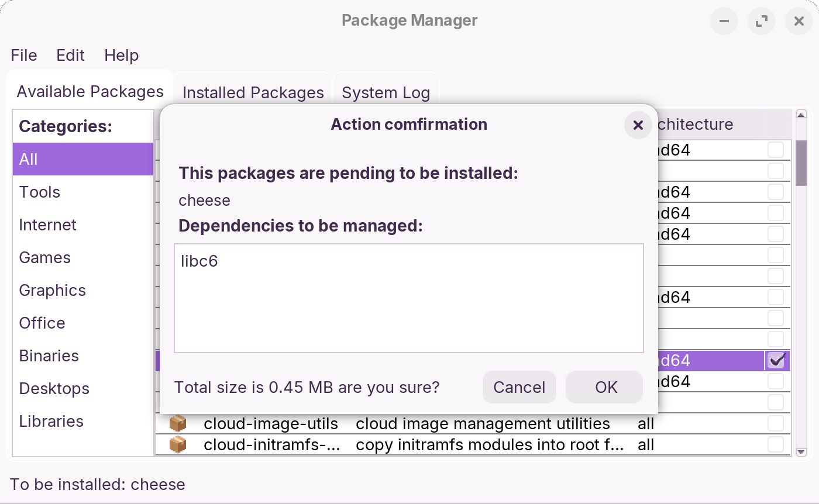Select the Available Packages tab
This screenshot has height=504, width=819.
click(x=90, y=91)
